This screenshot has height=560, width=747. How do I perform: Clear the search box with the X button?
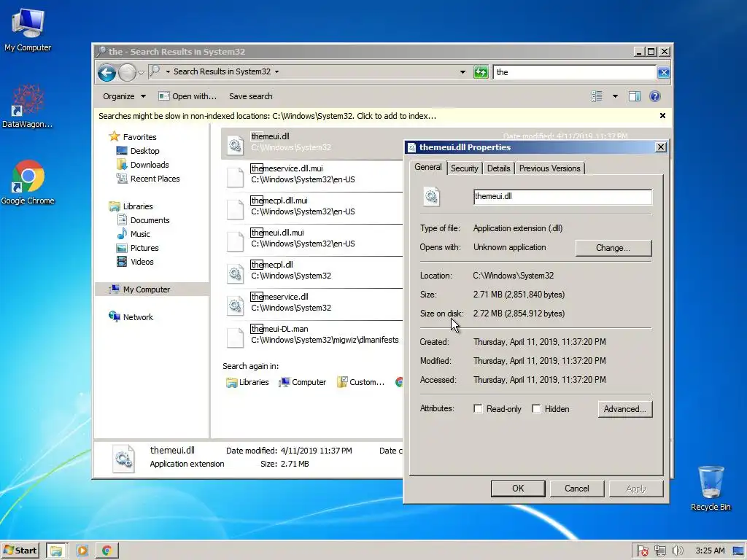[x=663, y=72]
